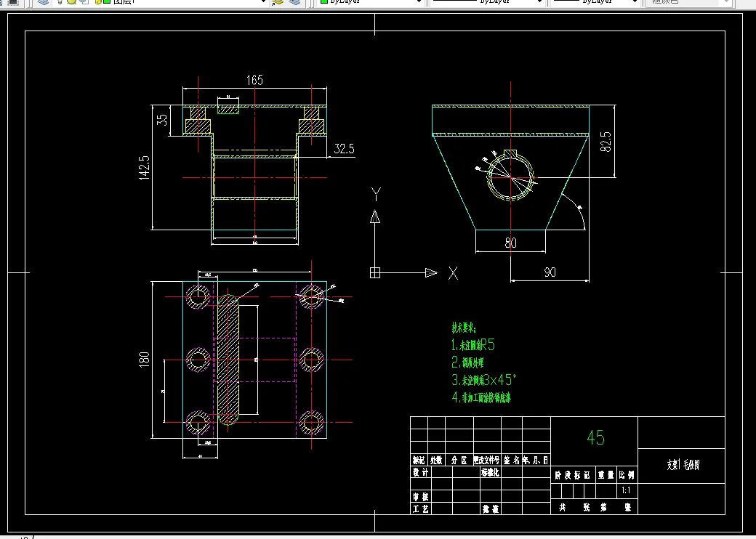Image resolution: width=756 pixels, height=539 pixels.
Task: Click the 签名 cell in title block
Action: point(512,460)
